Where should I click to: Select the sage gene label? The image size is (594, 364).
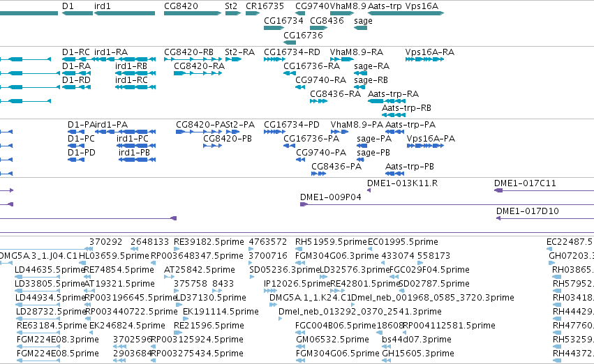click(363, 21)
